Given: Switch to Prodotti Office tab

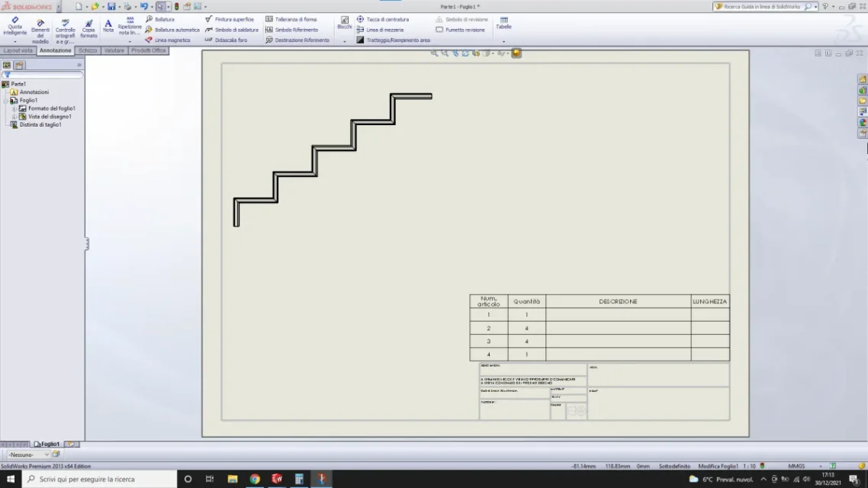Looking at the screenshot, I should tap(149, 50).
